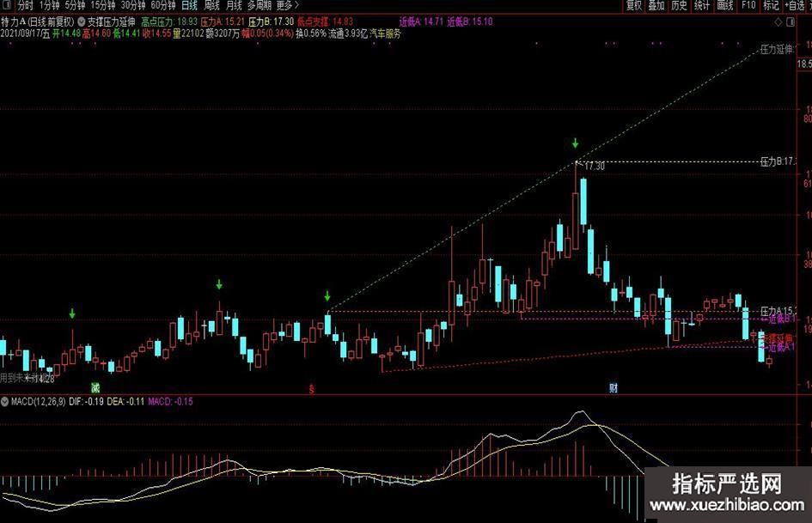Click the 近低B: 15.10 value

point(470,21)
